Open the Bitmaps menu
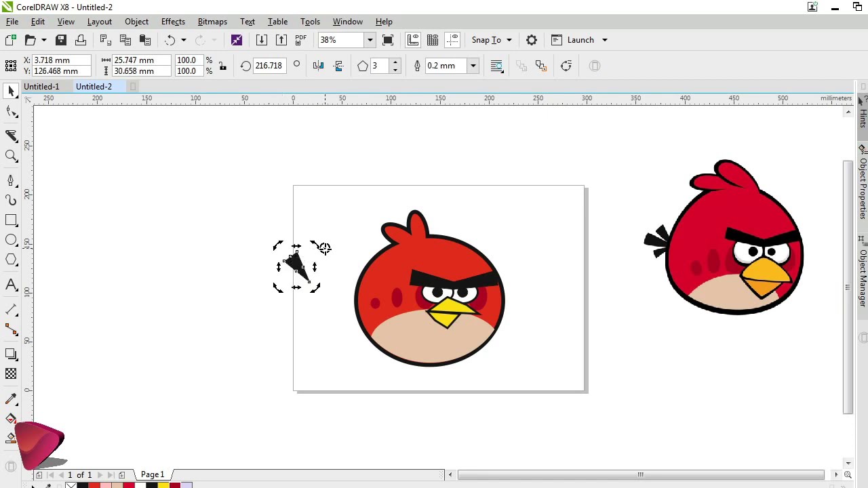Screen dimensions: 868x488 click(212, 22)
